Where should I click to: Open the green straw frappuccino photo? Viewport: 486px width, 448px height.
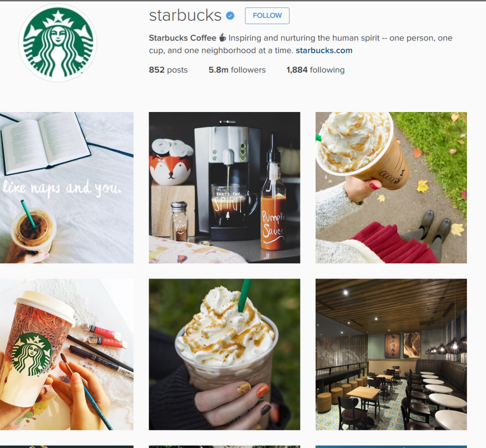point(224,355)
